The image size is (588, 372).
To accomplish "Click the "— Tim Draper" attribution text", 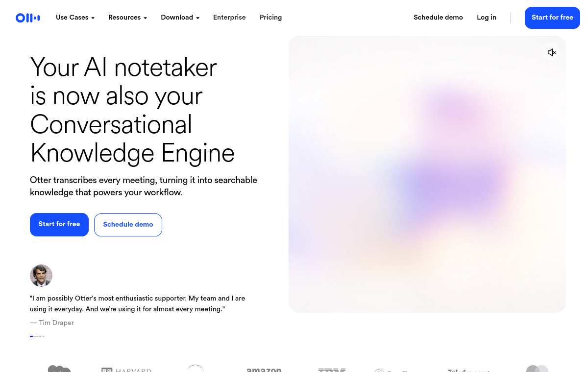I will (x=52, y=323).
